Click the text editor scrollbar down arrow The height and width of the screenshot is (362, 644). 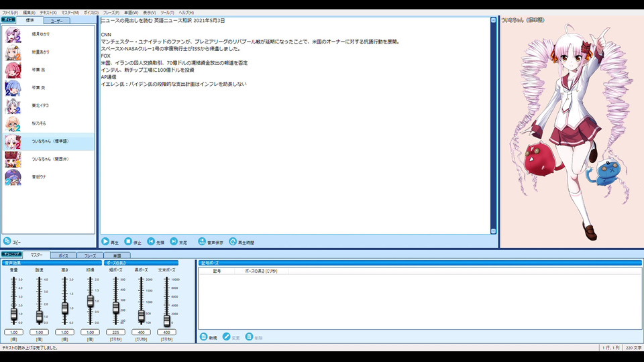click(493, 231)
